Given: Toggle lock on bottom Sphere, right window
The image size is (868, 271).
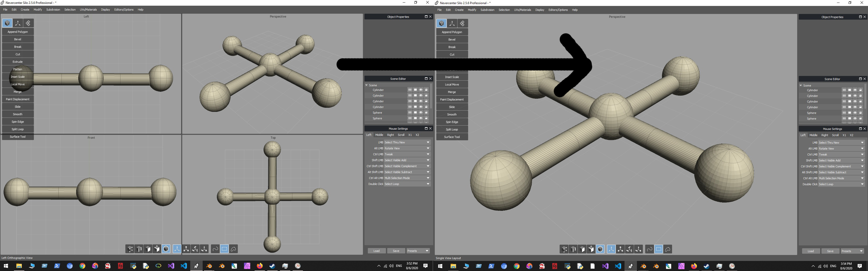Looking at the screenshot, I should 861,119.
